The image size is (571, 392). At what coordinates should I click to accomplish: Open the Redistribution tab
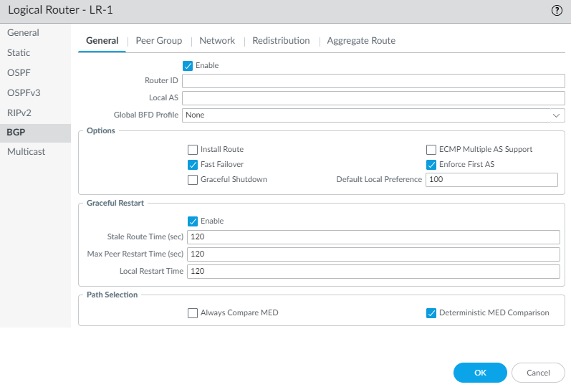point(281,41)
